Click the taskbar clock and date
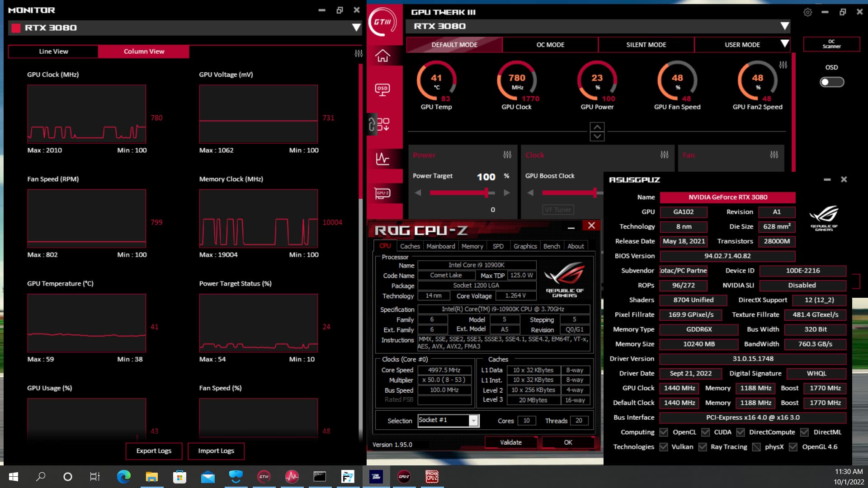 849,477
